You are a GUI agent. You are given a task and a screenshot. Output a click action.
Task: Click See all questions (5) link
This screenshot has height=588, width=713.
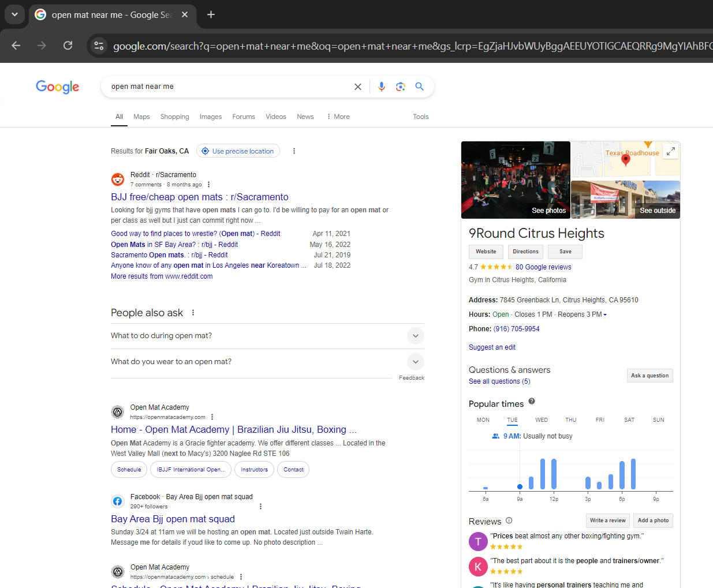click(x=499, y=381)
